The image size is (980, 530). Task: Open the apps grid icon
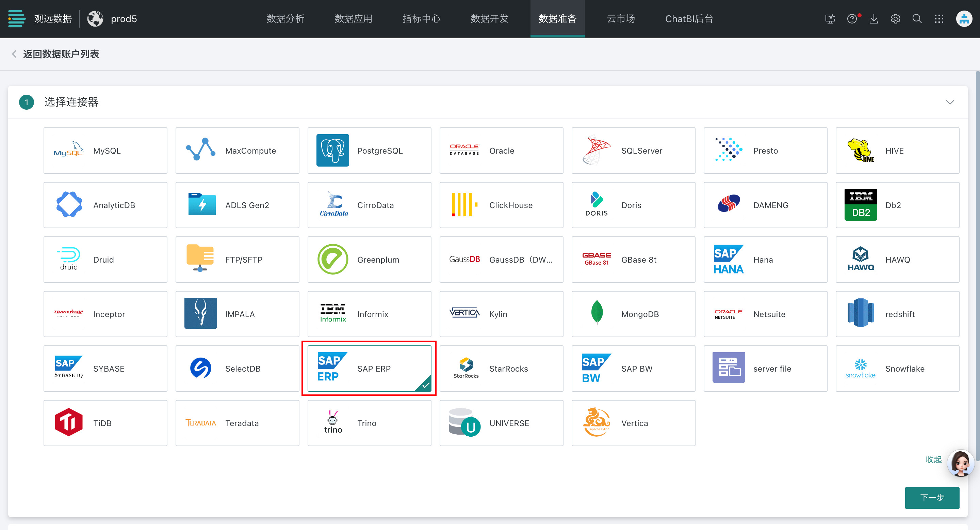pyautogui.click(x=939, y=19)
